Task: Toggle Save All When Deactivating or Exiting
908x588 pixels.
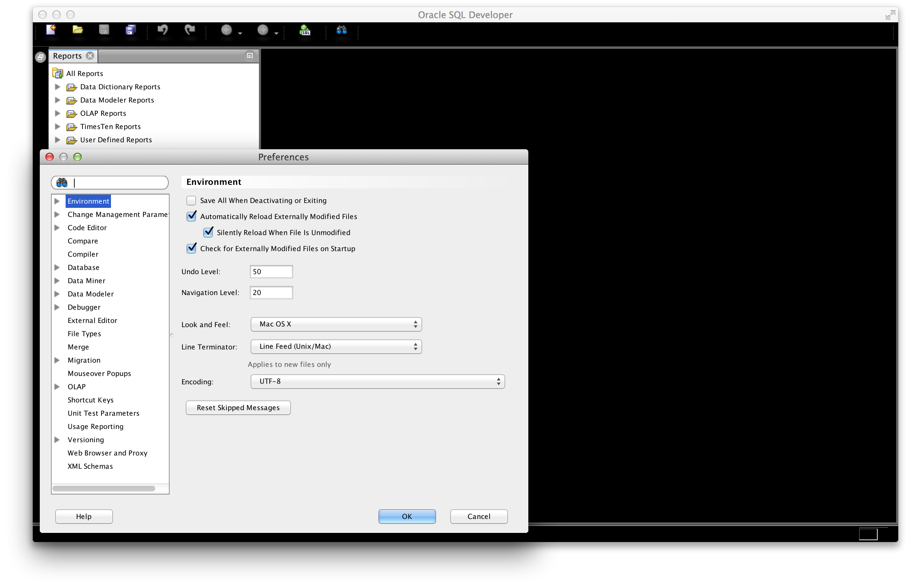Action: (191, 200)
